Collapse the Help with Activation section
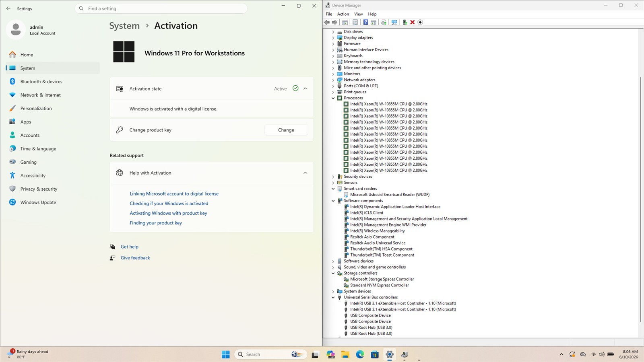 305,173
